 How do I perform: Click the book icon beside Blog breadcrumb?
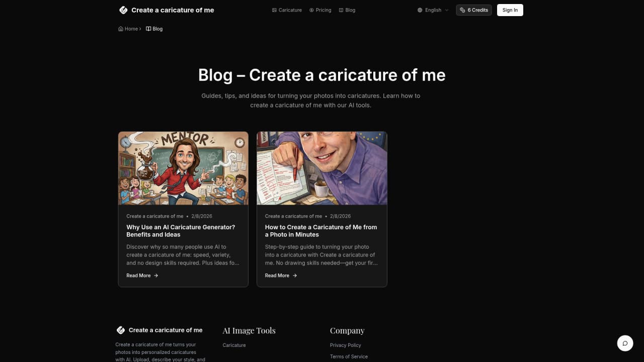pyautogui.click(x=148, y=29)
